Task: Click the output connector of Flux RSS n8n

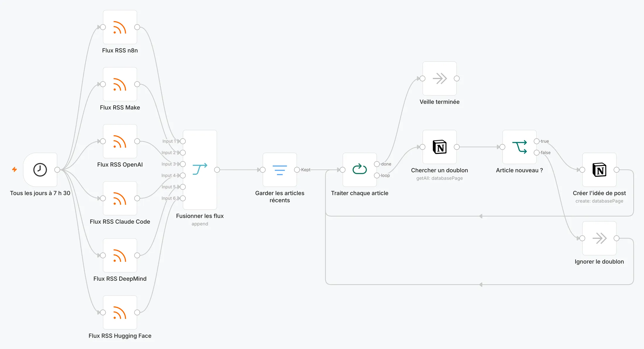Action: coord(137,27)
